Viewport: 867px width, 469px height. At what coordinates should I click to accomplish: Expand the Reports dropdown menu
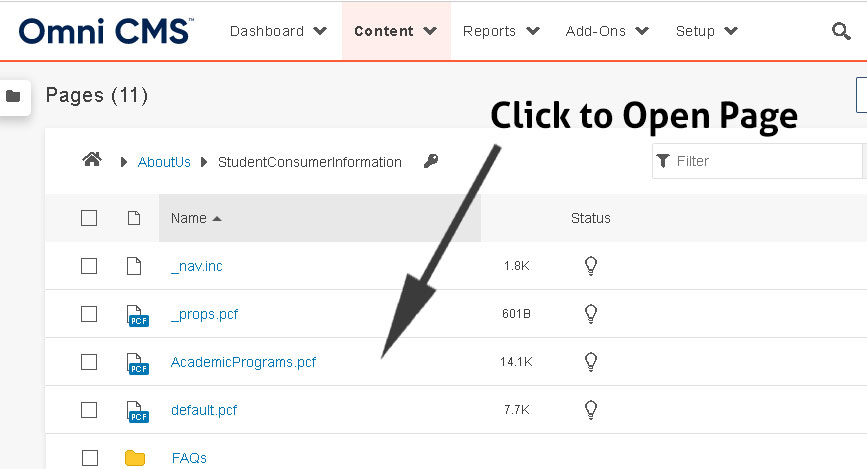(501, 31)
